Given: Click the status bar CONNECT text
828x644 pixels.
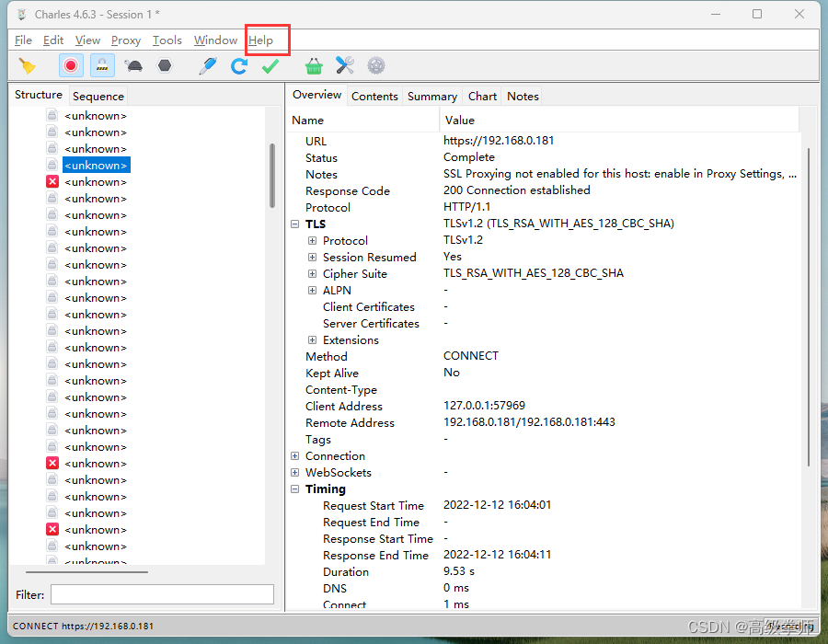Looking at the screenshot, I should [x=83, y=626].
